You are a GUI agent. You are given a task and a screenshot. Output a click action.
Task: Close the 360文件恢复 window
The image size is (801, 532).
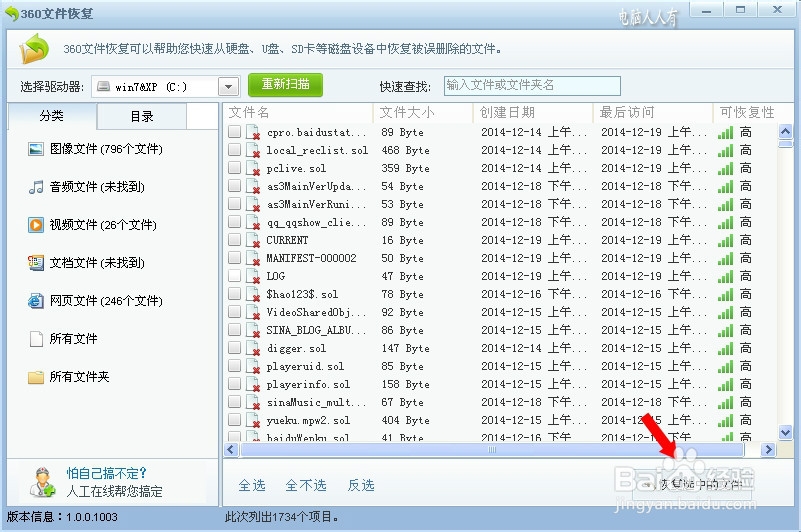pos(778,10)
